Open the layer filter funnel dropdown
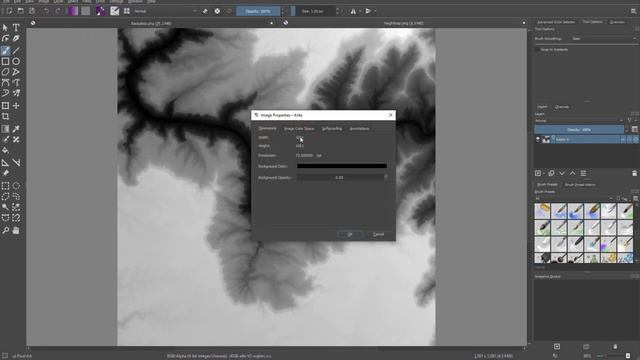The image size is (640, 360). (x=631, y=120)
